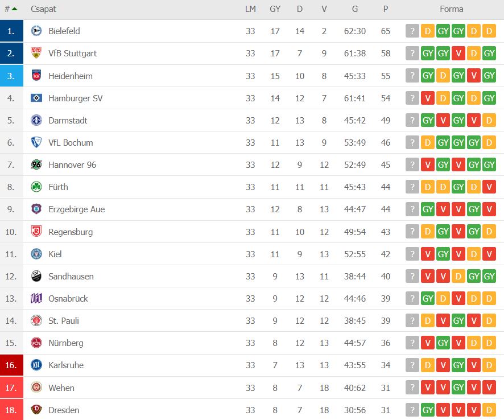Click Bielefeld's grey question mark form badge
This screenshot has width=504, height=420.
click(412, 31)
